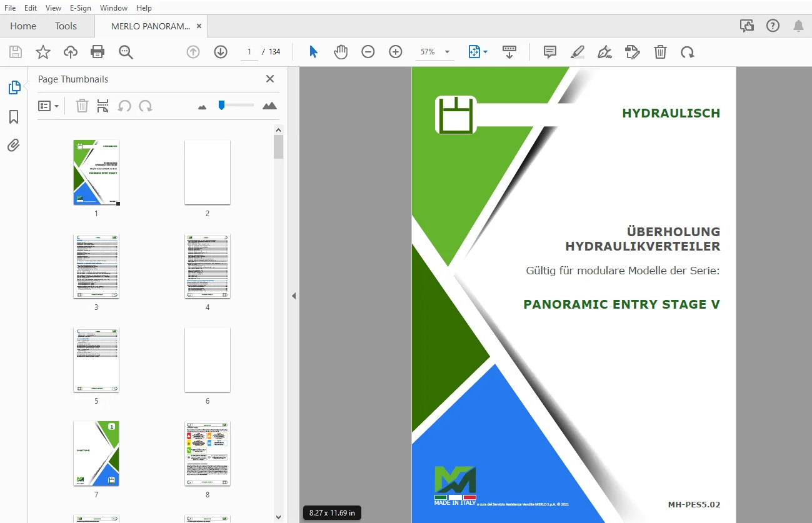
Task: Open the Attachments paperclip panel
Action: click(x=14, y=146)
